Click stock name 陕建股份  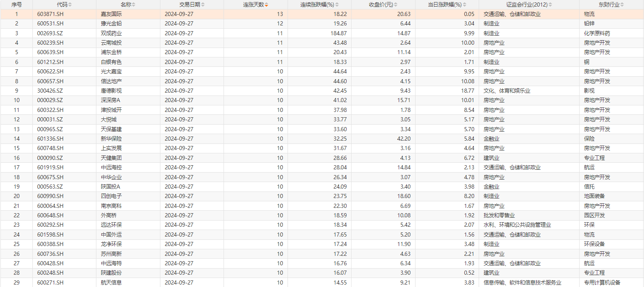click(111, 273)
